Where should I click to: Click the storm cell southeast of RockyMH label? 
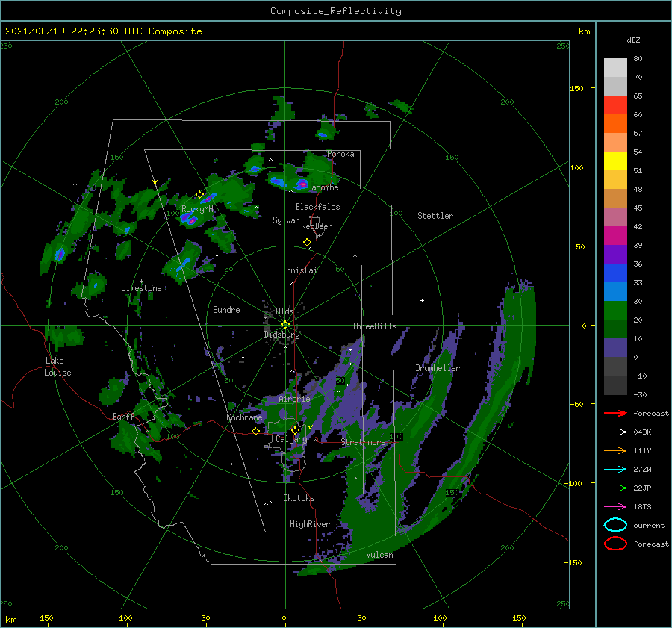(189, 219)
